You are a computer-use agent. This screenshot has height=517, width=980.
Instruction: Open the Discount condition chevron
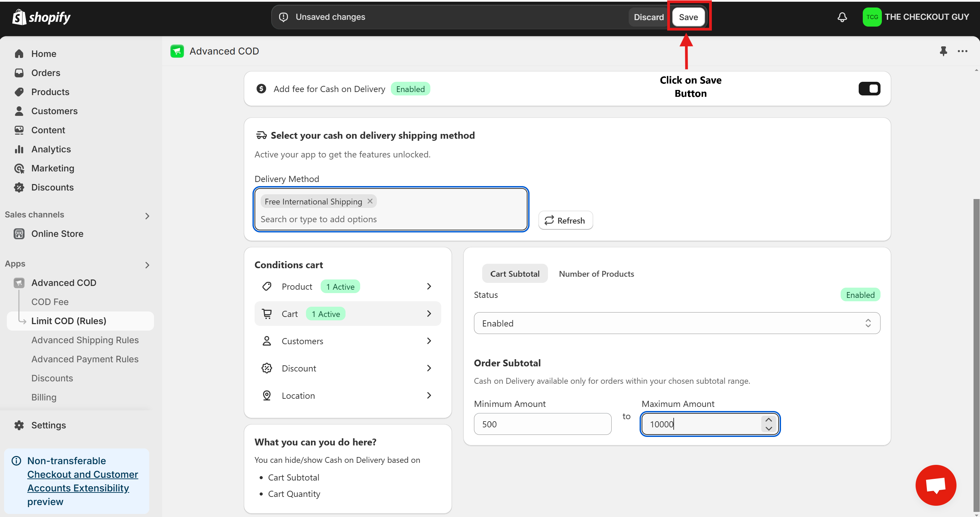click(429, 368)
